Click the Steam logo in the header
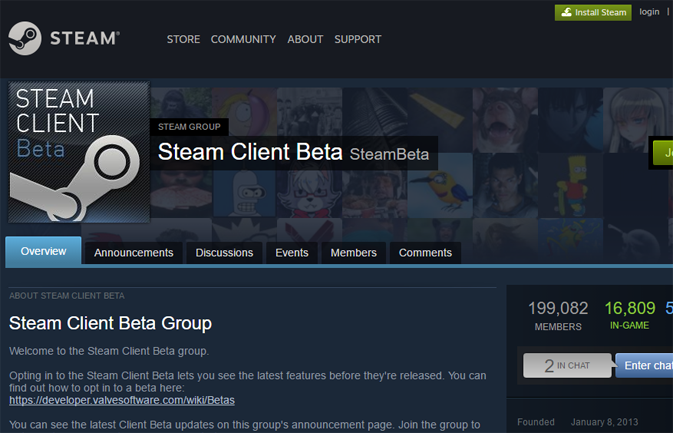This screenshot has width=673, height=433. 64,38
